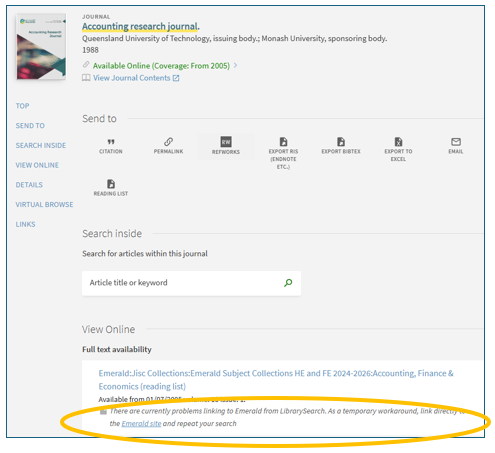
Task: Click Export RIS (EndNote etc.) icon
Action: pos(283,142)
